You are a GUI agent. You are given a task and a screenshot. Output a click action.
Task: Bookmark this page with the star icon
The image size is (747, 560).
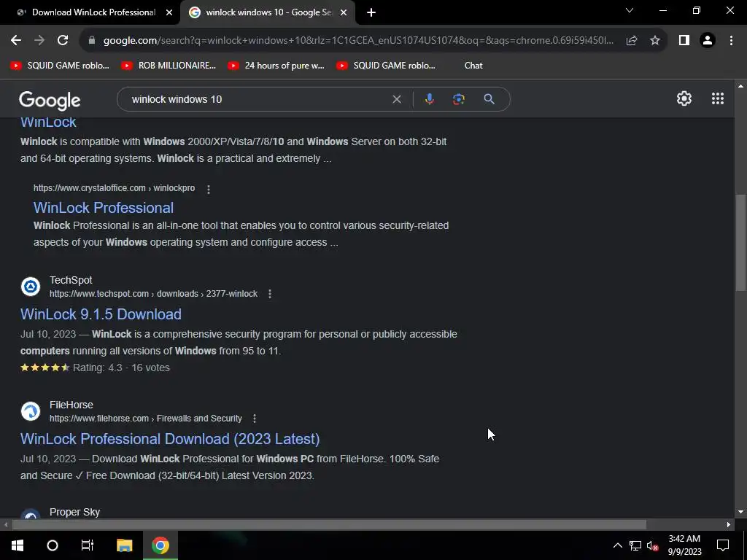coord(655,41)
